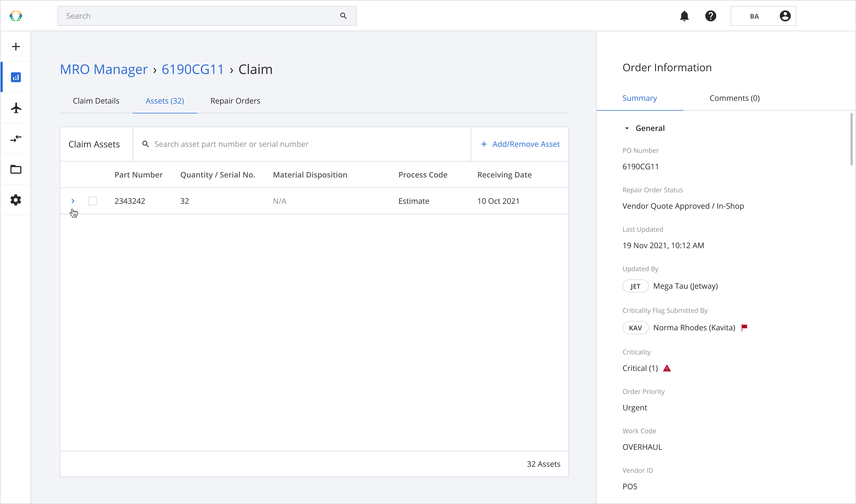Open the Repair Orders tab
Image resolution: width=856 pixels, height=504 pixels.
pos(235,101)
